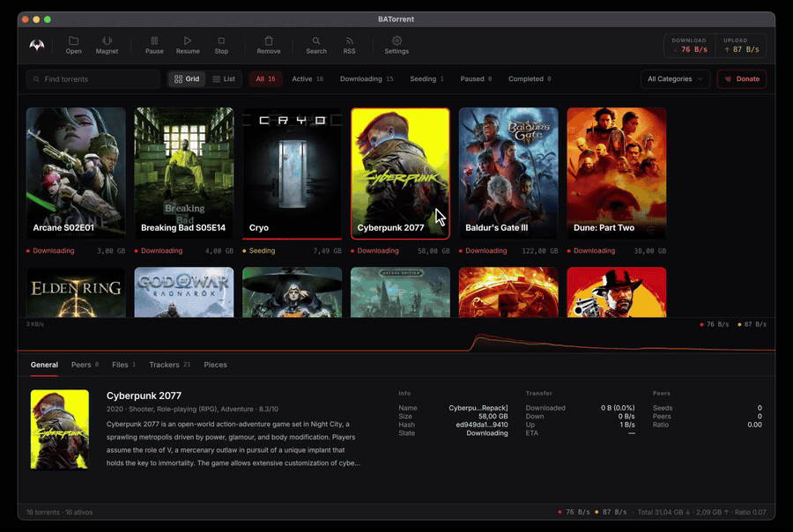The image size is (793, 532).
Task: Click the Cyberpunk 2077 title in details
Action: [144, 395]
